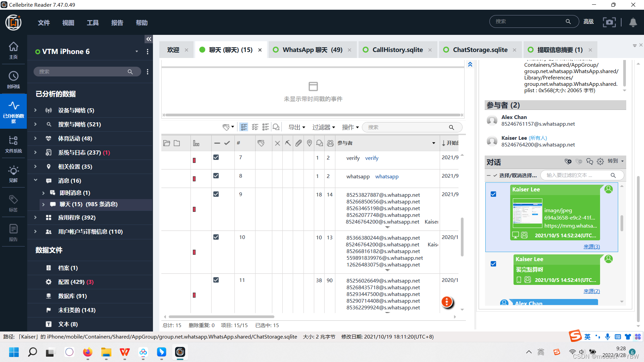
Task: Click the notification bell icon
Action: 633,22
